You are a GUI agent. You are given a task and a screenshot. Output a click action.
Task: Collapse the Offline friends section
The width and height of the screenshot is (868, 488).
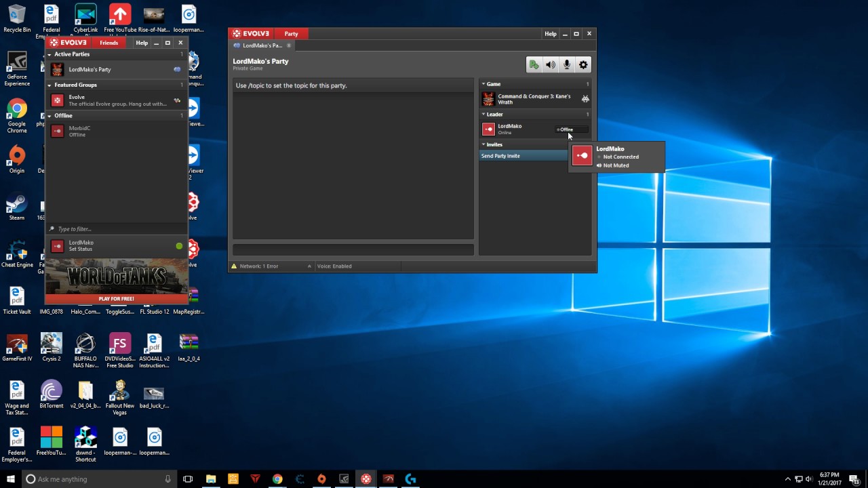pyautogui.click(x=50, y=116)
